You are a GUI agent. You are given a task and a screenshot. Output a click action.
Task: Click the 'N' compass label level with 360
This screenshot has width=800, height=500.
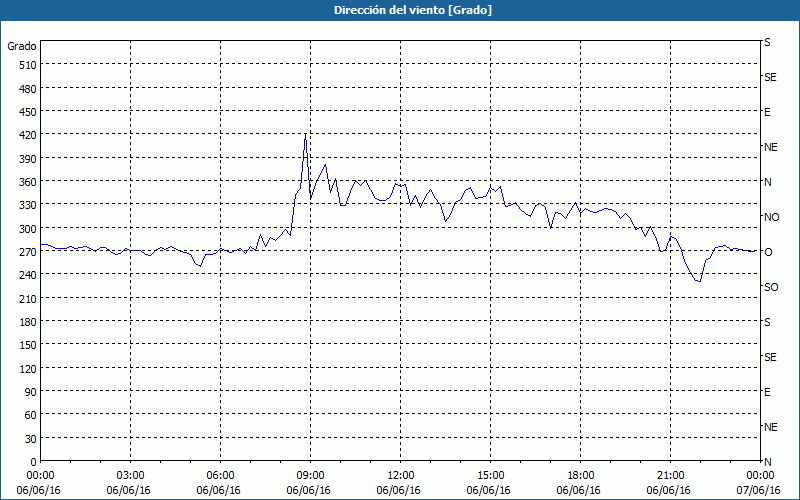coord(767,182)
